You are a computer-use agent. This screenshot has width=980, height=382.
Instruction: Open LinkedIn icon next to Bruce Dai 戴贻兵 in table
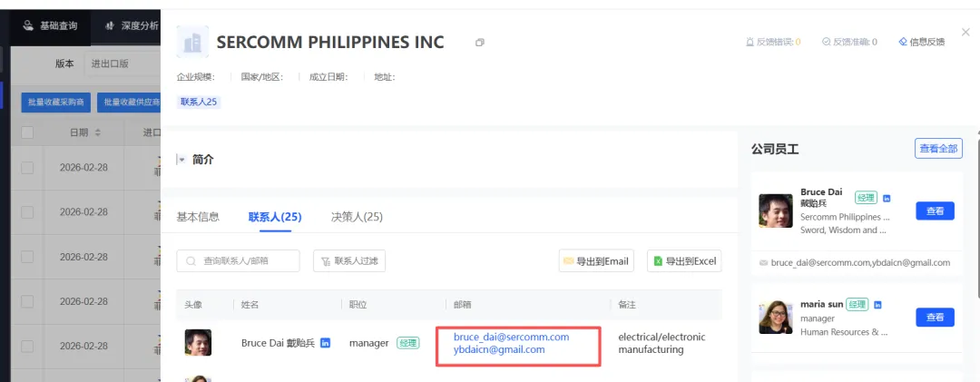325,343
